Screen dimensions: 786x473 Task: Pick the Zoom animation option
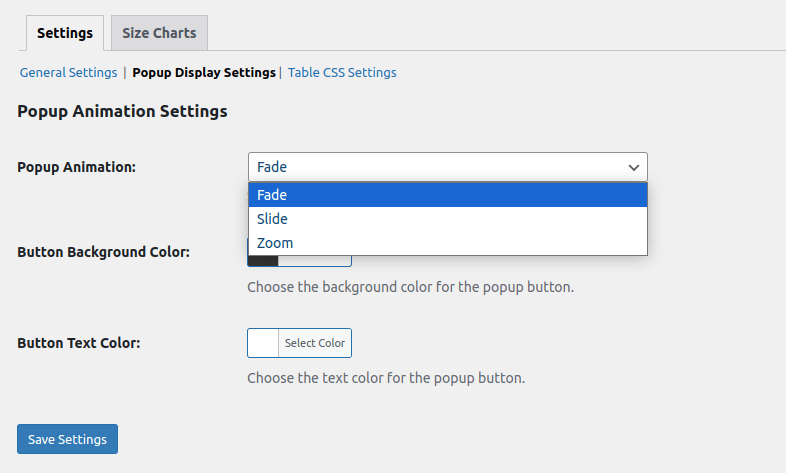tap(447, 243)
